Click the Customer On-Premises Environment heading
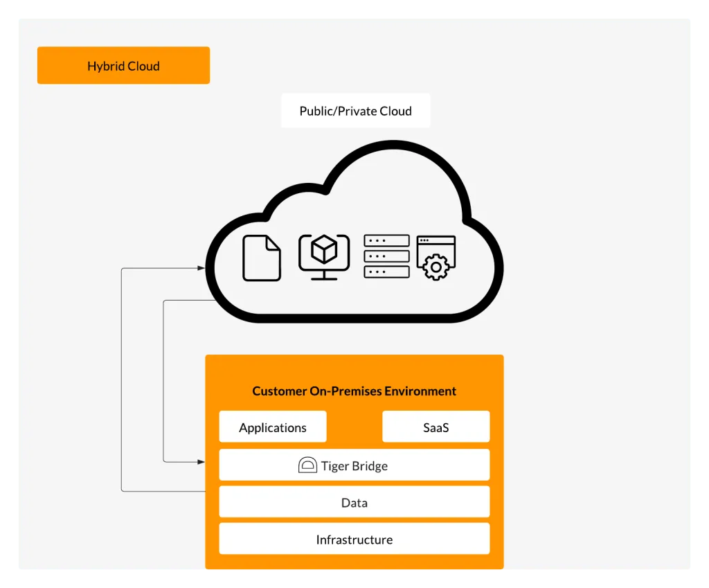Screen dimensions: 709x588 [354, 391]
